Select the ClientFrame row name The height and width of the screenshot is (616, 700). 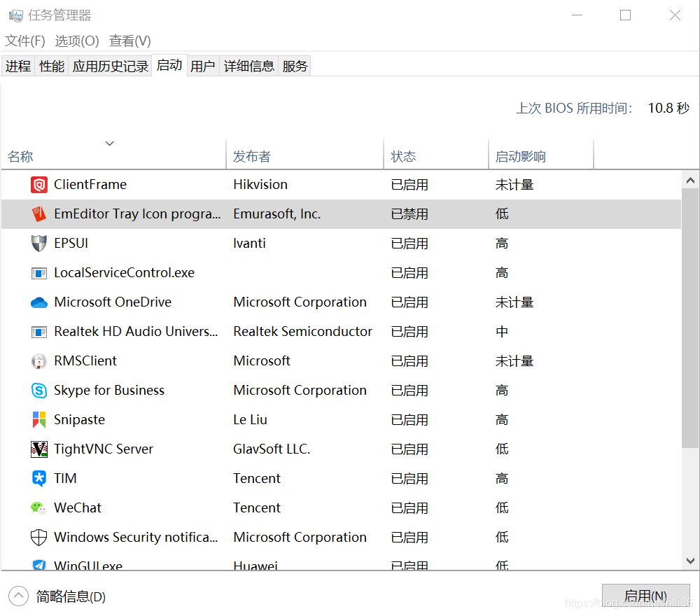(90, 184)
